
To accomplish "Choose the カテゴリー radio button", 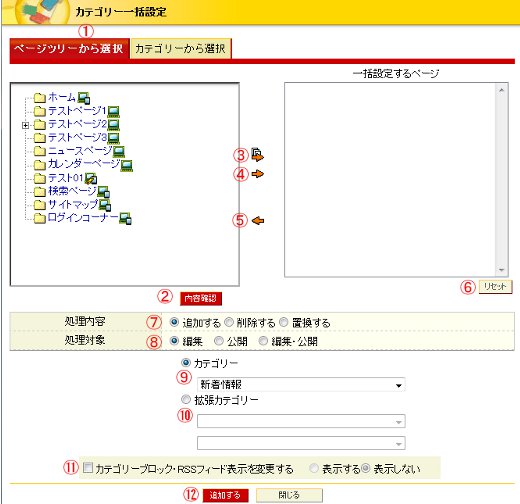I will tap(185, 362).
